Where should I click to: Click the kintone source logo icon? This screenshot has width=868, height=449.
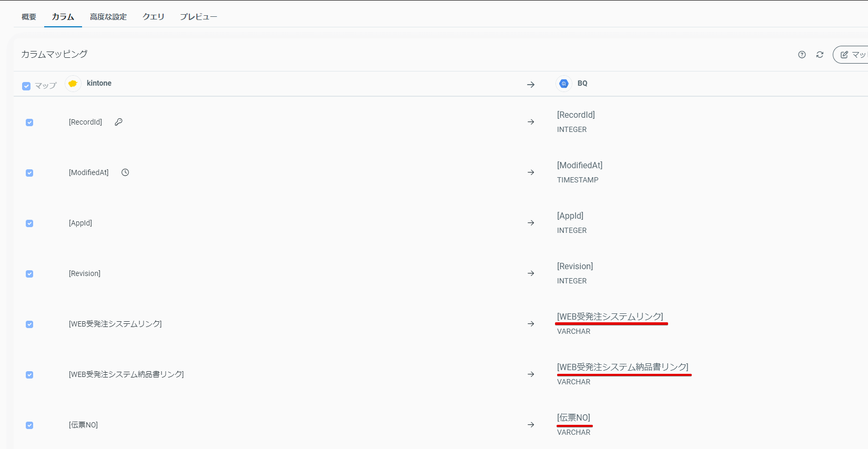pyautogui.click(x=73, y=84)
